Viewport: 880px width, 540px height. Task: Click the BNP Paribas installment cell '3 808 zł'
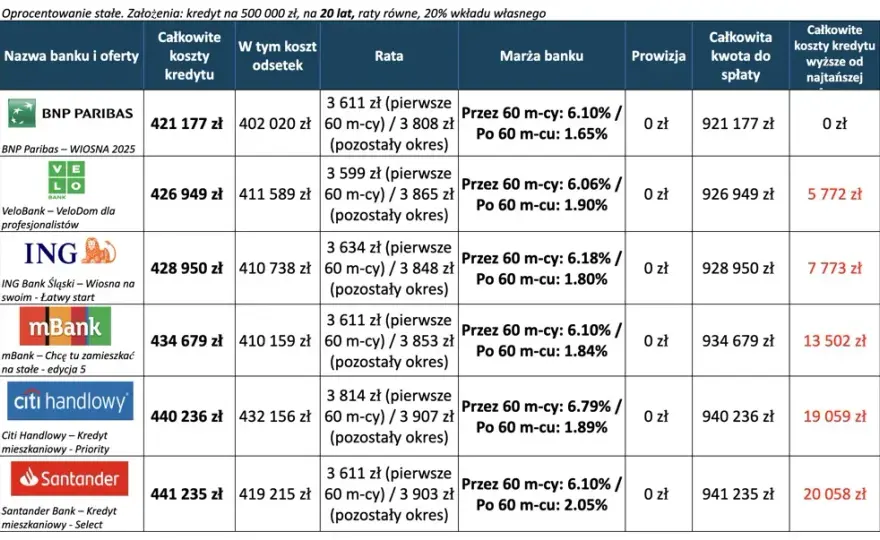pos(389,123)
